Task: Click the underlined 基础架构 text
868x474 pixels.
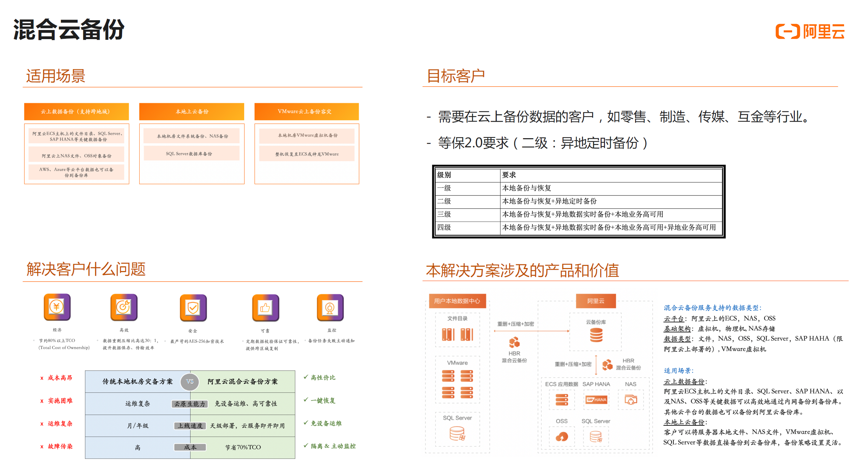Action: (x=677, y=329)
